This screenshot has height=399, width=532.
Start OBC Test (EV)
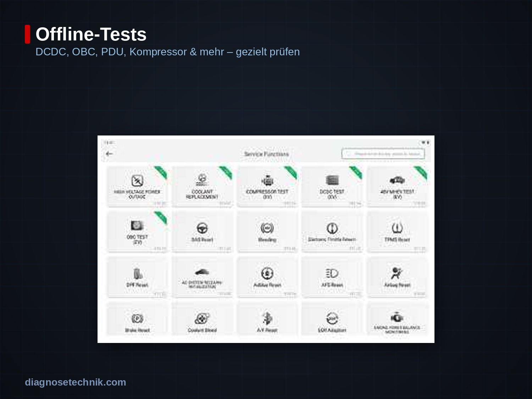pyautogui.click(x=137, y=232)
